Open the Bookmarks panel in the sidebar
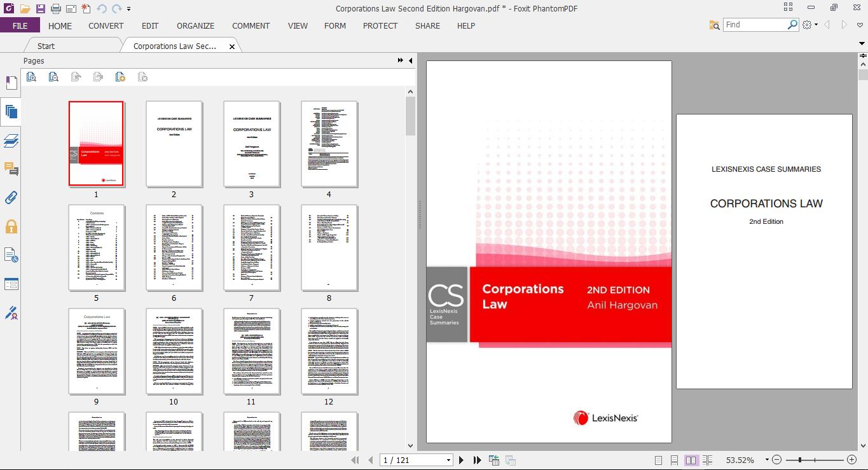 point(11,83)
